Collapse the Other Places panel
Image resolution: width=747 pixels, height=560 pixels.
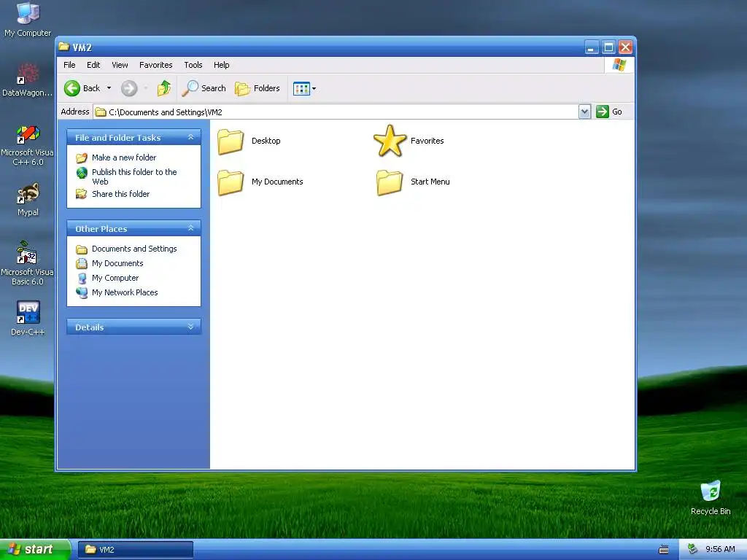[190, 228]
